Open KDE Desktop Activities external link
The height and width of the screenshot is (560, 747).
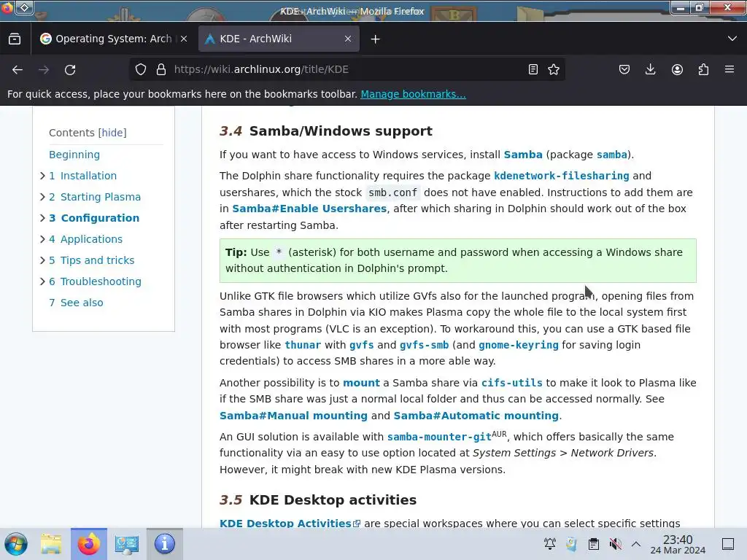pyautogui.click(x=290, y=524)
